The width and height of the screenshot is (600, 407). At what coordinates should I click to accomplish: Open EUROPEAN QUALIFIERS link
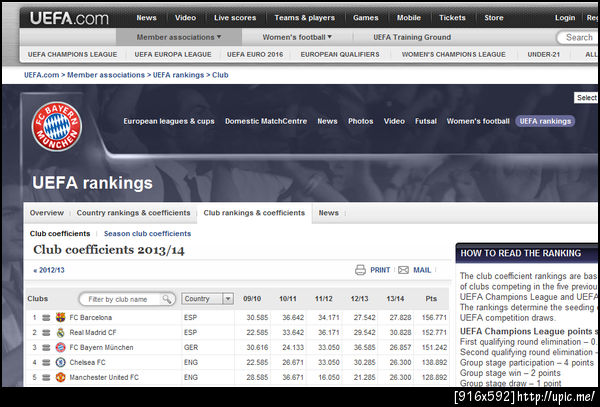(340, 54)
